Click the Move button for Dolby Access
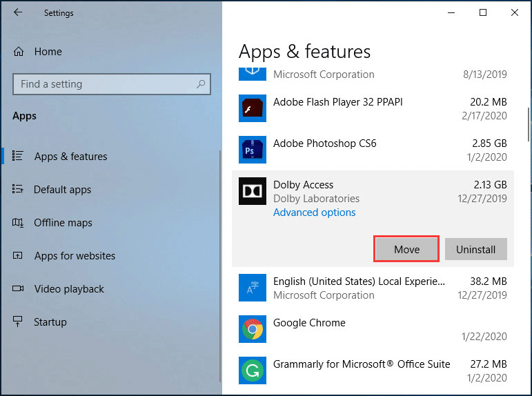Image resolution: width=532 pixels, height=396 pixels. click(406, 249)
